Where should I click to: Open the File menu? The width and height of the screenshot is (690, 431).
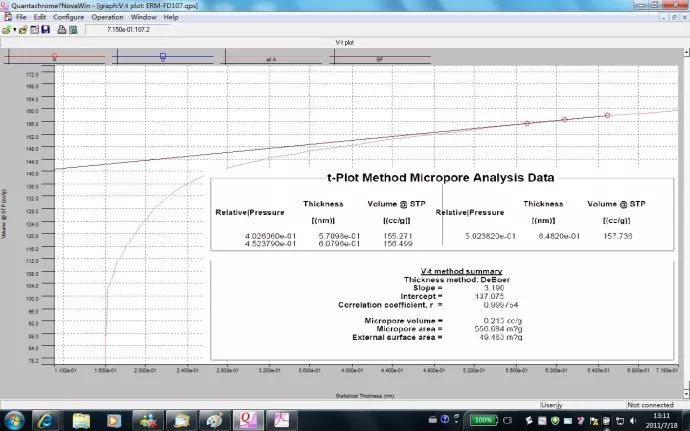(21, 17)
